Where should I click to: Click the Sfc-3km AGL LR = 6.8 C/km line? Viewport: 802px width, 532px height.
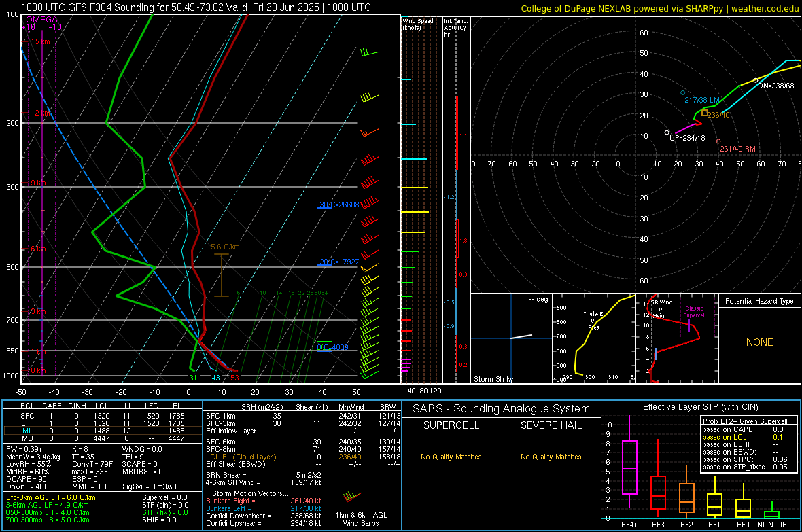click(x=51, y=498)
